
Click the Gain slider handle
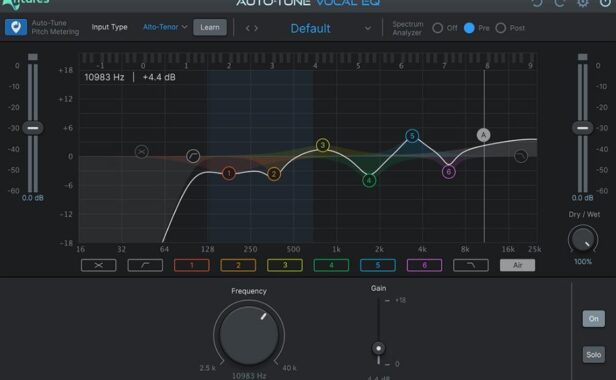(x=378, y=348)
